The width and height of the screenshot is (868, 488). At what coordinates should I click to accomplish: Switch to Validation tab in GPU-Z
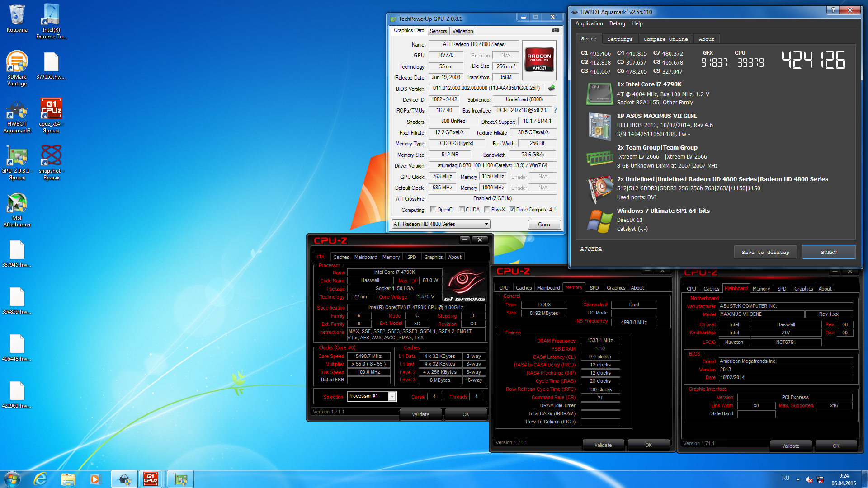click(462, 31)
